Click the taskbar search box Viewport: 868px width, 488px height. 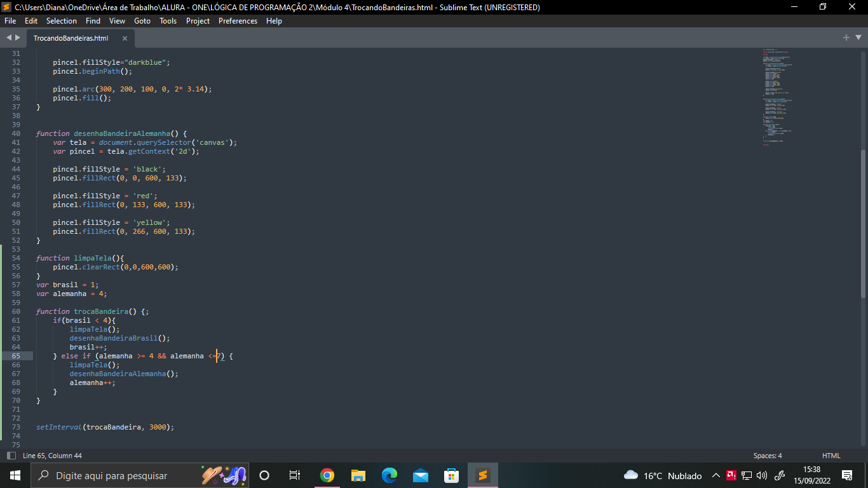click(140, 475)
